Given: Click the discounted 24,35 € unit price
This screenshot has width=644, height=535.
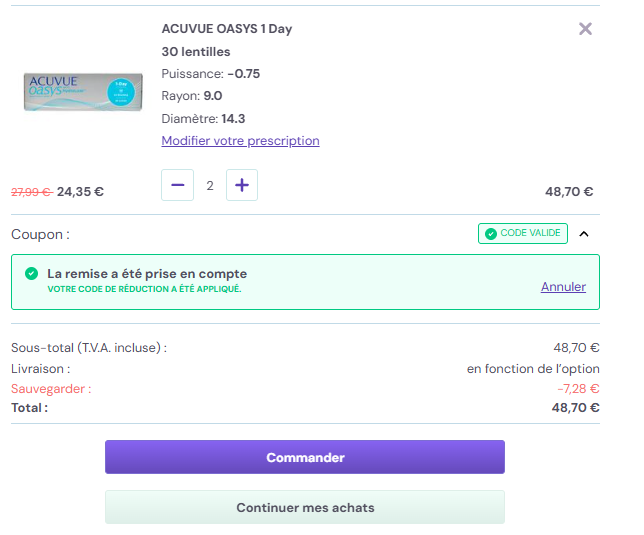Looking at the screenshot, I should click(x=80, y=192).
